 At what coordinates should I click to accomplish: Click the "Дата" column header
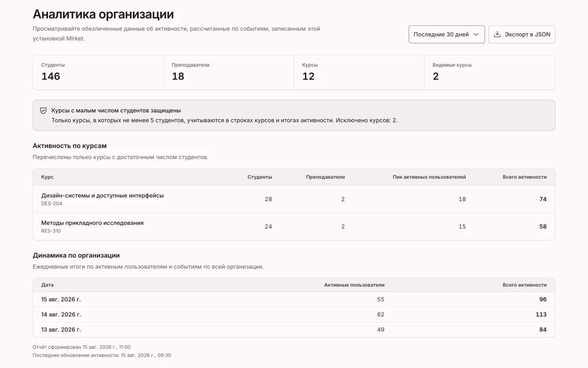click(x=48, y=285)
